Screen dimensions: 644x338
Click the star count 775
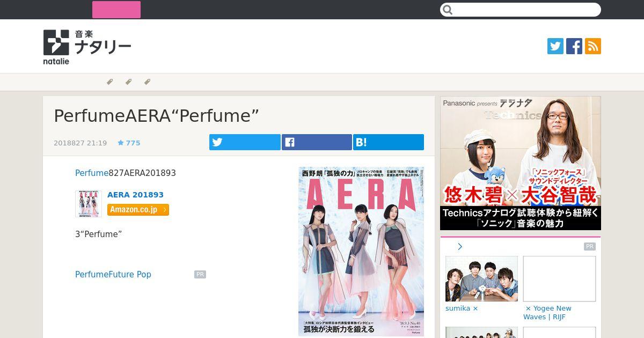[x=129, y=143]
